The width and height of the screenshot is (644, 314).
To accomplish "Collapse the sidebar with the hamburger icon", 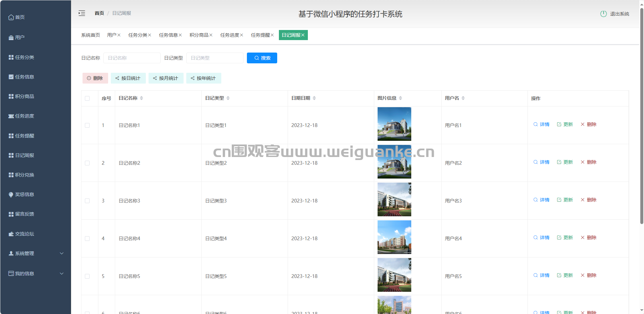I will (x=82, y=13).
